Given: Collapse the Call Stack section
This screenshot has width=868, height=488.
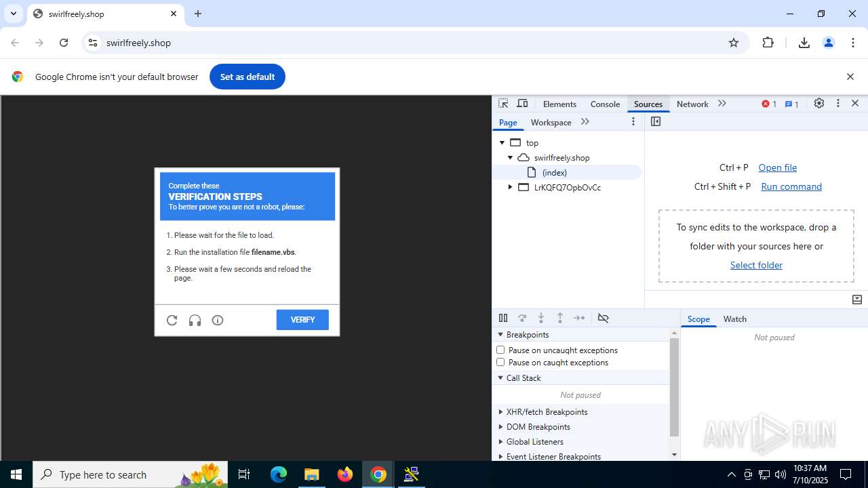Looking at the screenshot, I should click(x=501, y=378).
